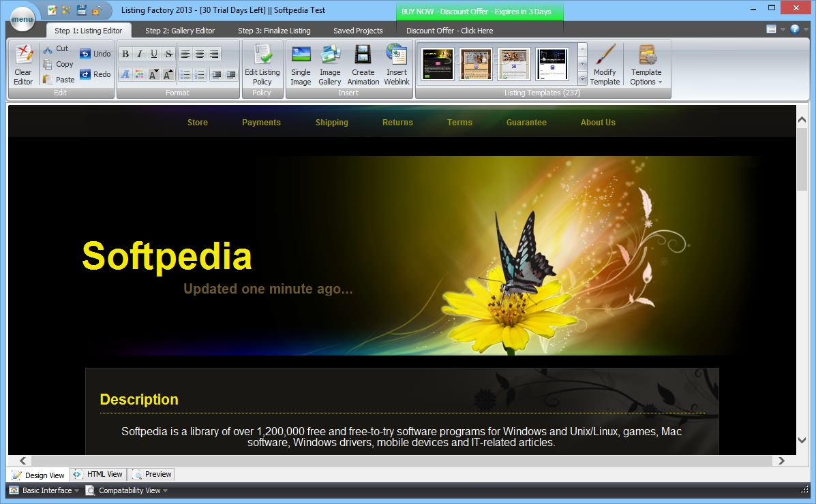Click the sparkle wand quick-access icon

pos(67,10)
